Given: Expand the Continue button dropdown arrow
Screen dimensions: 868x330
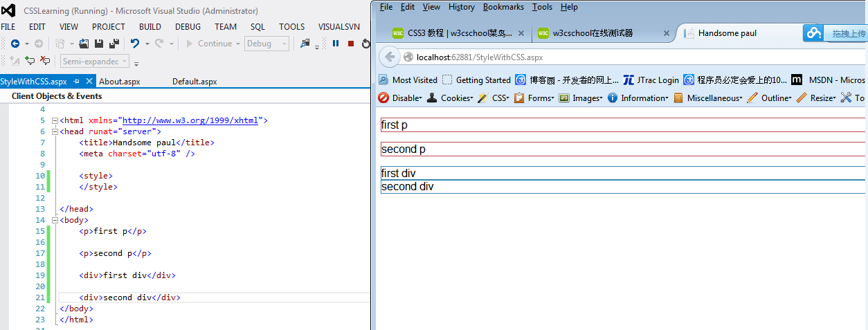Looking at the screenshot, I should point(238,44).
